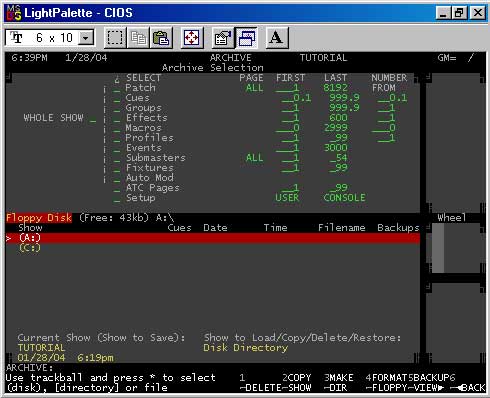This screenshot has height=398, width=490.
Task: Click the Setup USER option
Action: coord(287,198)
